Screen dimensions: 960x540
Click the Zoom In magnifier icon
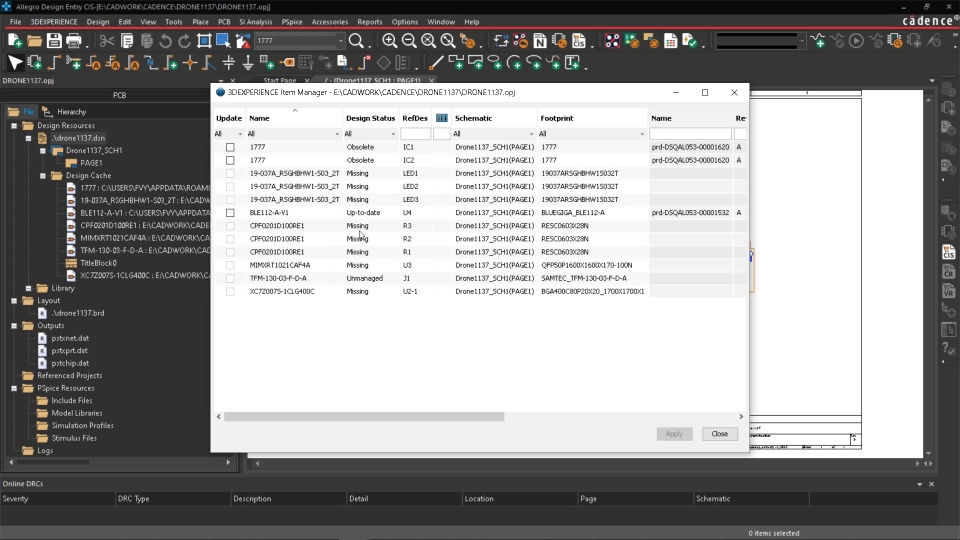click(389, 41)
